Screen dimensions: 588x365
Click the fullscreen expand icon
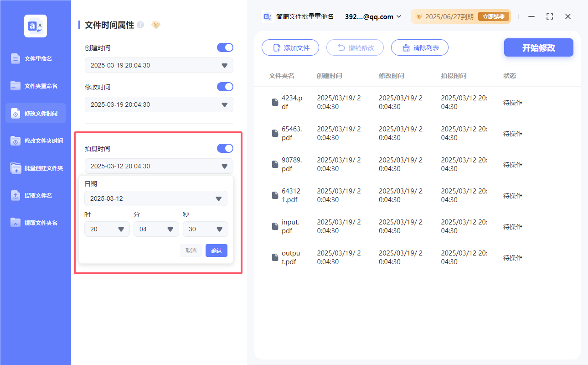[x=549, y=16]
